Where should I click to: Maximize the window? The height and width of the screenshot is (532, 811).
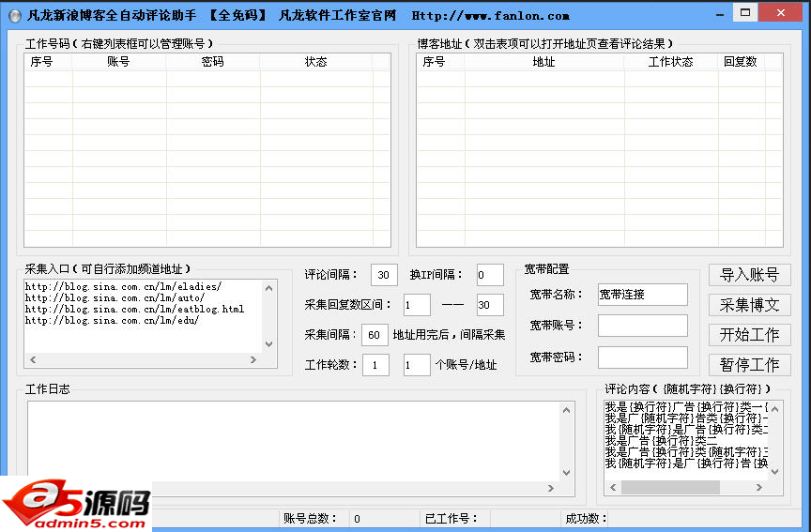pyautogui.click(x=745, y=13)
